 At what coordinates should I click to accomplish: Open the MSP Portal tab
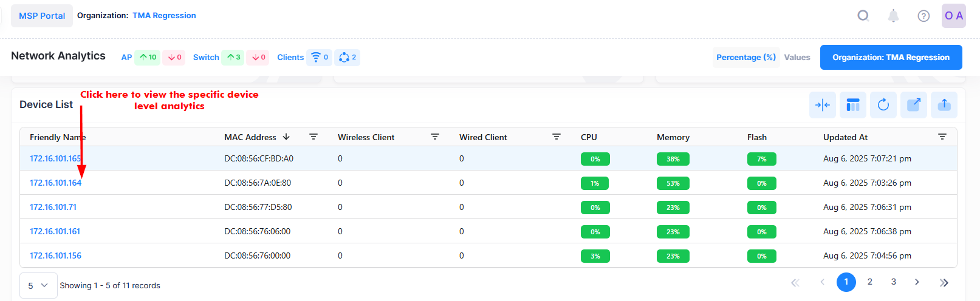[42, 16]
